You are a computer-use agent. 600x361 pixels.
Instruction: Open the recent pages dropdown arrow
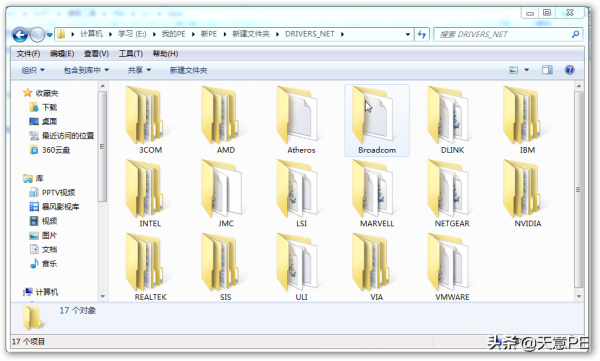click(x=49, y=35)
